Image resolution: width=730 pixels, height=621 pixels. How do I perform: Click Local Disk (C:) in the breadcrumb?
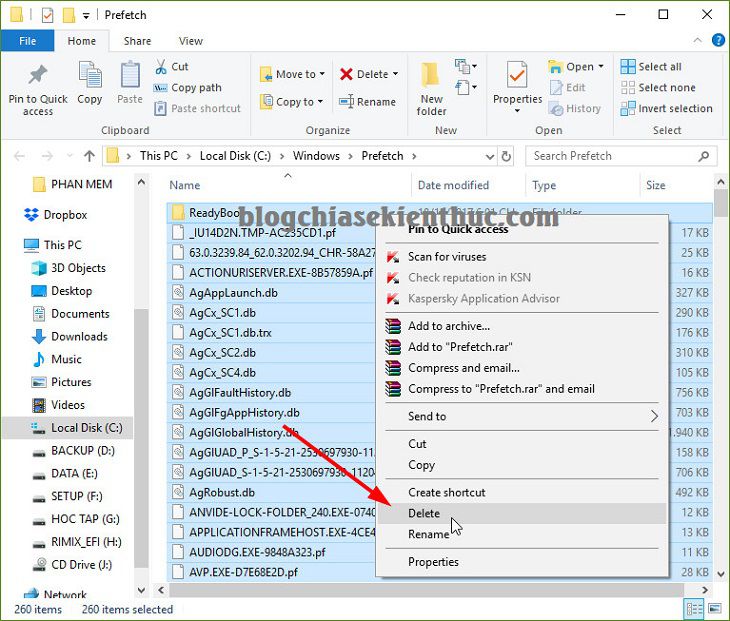pyautogui.click(x=235, y=156)
